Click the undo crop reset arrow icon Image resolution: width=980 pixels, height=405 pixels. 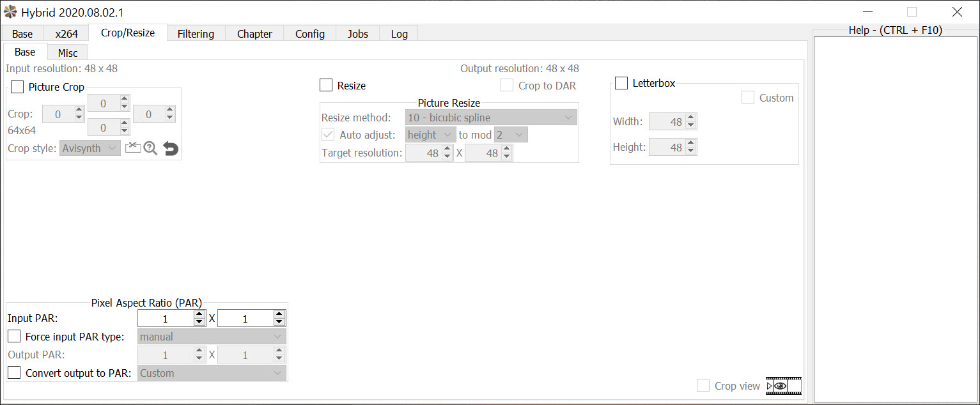click(170, 149)
